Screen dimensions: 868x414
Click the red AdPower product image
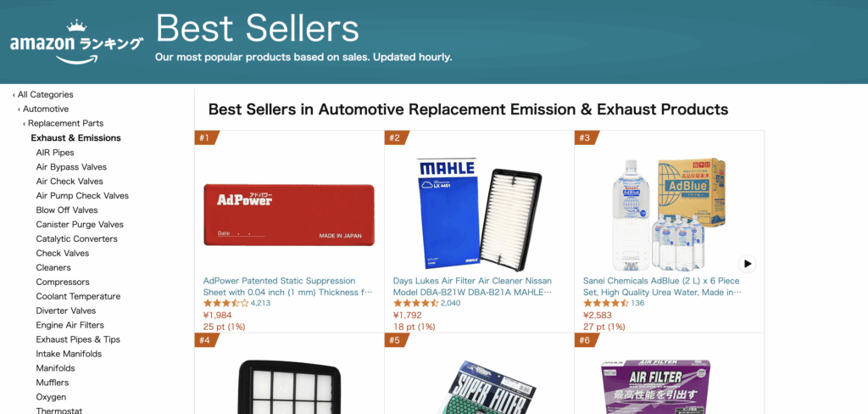coord(289,214)
